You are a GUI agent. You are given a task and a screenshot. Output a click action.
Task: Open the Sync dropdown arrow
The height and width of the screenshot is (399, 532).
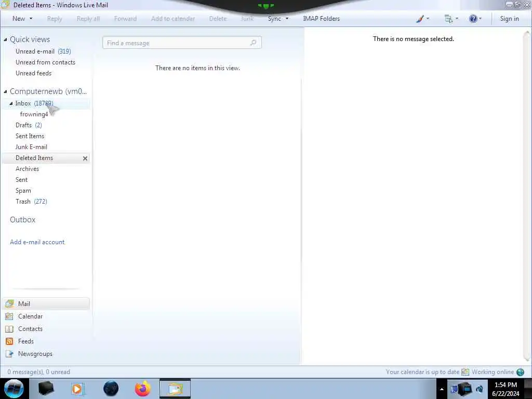tap(287, 19)
